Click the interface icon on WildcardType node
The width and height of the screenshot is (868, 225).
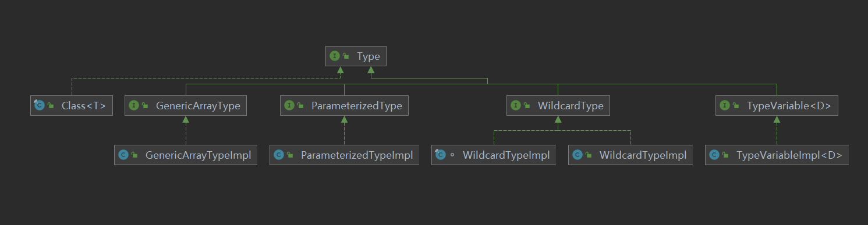[516, 106]
